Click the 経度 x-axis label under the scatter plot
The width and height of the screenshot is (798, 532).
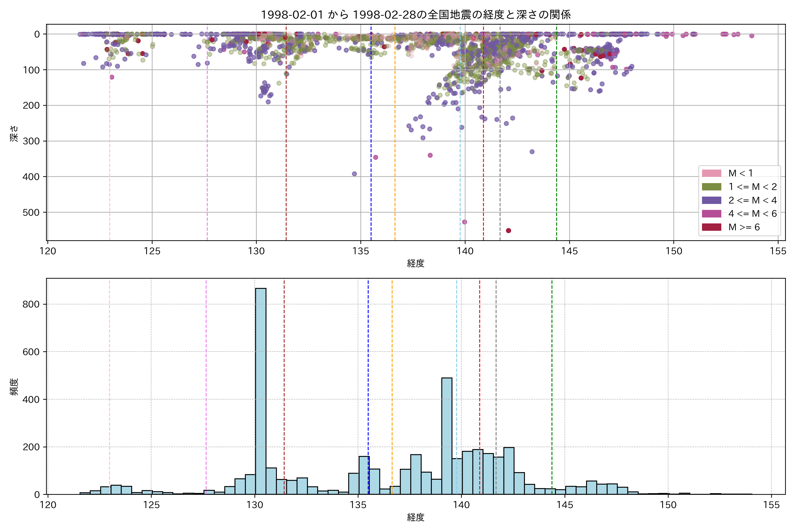point(416,263)
